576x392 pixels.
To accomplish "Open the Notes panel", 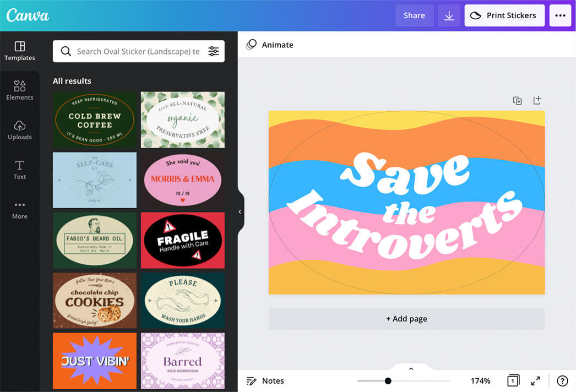I will click(x=265, y=380).
